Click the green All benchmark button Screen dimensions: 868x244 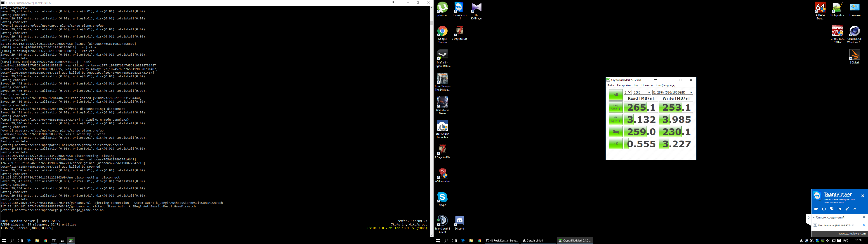click(x=616, y=95)
